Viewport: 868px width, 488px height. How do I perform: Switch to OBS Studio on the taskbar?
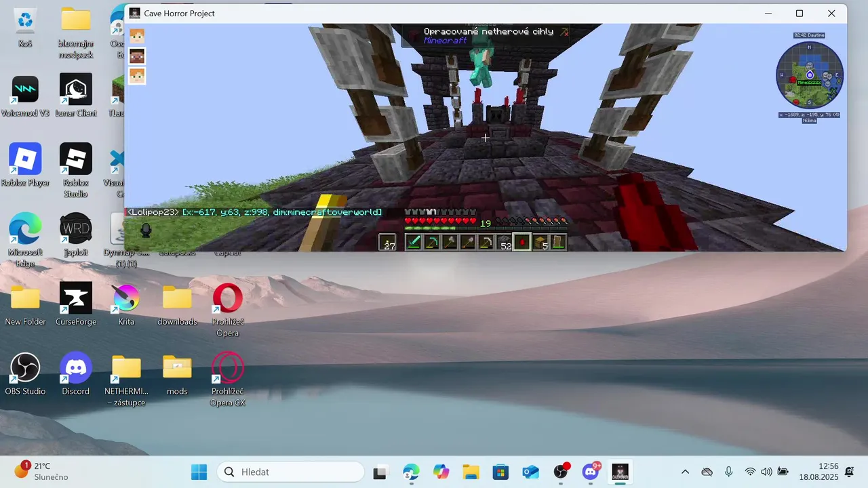[561, 472]
